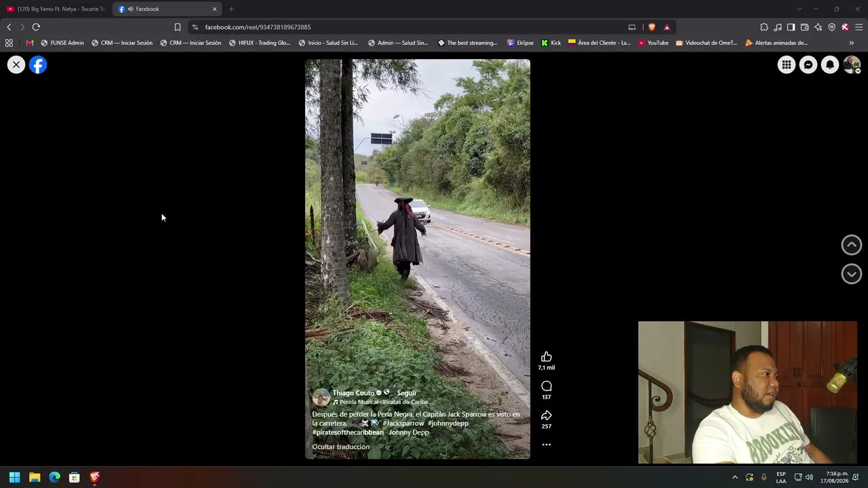Viewport: 868px width, 488px height.
Task: Open the Gmail bookmark
Action: [30, 43]
